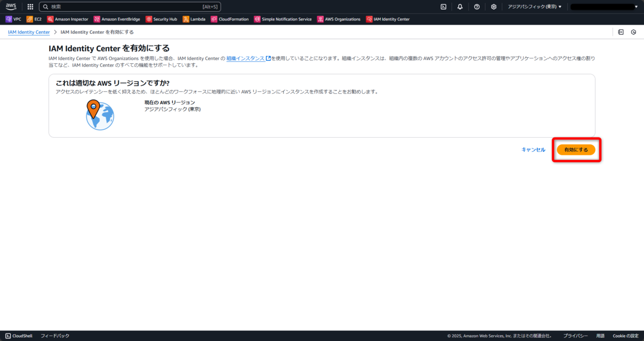Open the CloudFormation shortcut
Viewport: 644px width, 341px height.
tap(230, 19)
